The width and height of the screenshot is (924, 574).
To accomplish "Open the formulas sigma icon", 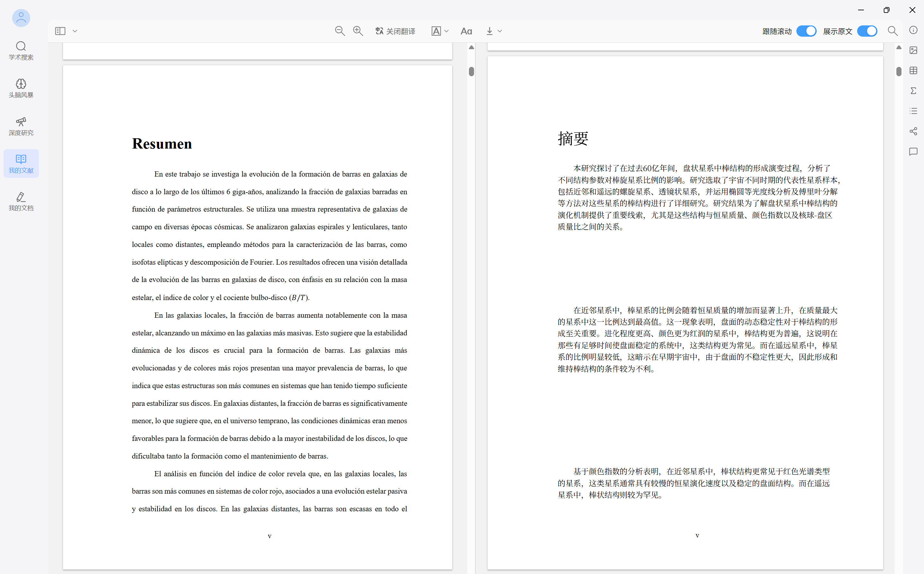I will pyautogui.click(x=913, y=91).
